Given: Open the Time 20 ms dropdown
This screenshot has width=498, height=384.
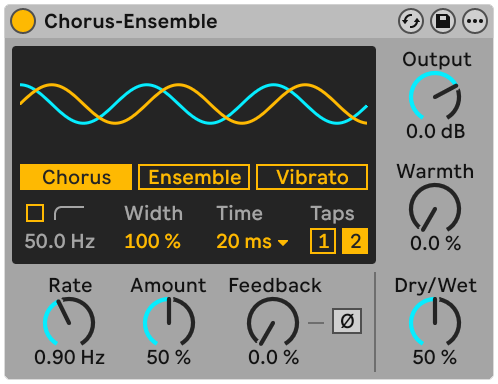Looking at the screenshot, I should (x=252, y=241).
